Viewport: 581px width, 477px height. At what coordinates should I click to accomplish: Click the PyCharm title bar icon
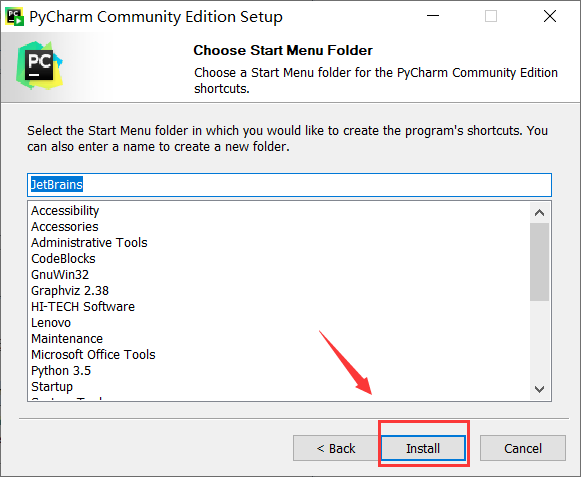tap(15, 17)
